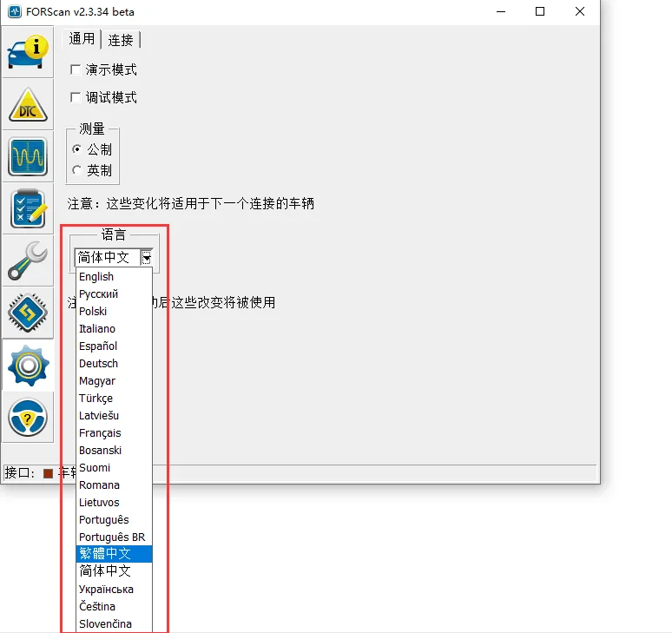The height and width of the screenshot is (633, 672).
Task: Open the service wrench section
Action: (28, 260)
